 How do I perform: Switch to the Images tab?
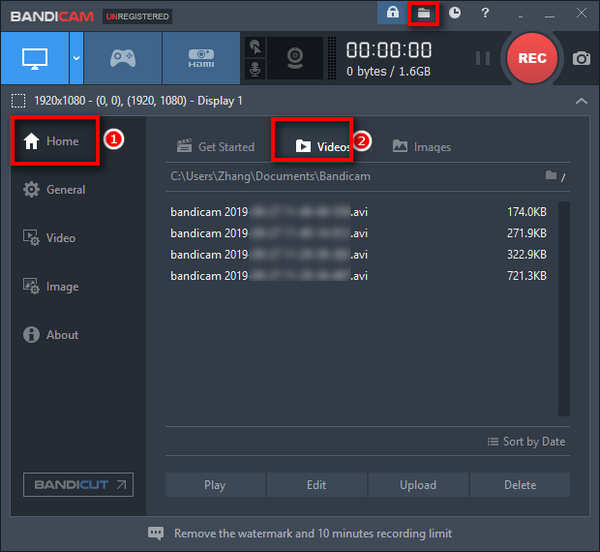click(421, 146)
